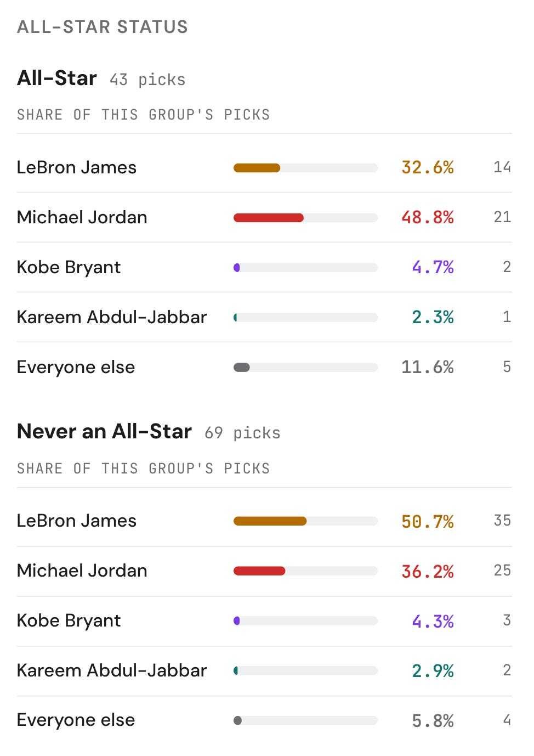Click LeBron James bar in Never an All-Star
The width and height of the screenshot is (534, 756).
(x=305, y=521)
